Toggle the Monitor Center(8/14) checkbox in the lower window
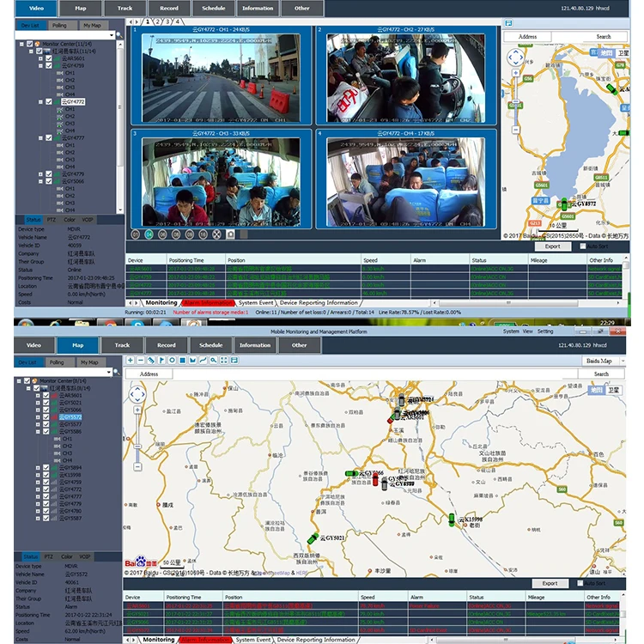 point(27,380)
